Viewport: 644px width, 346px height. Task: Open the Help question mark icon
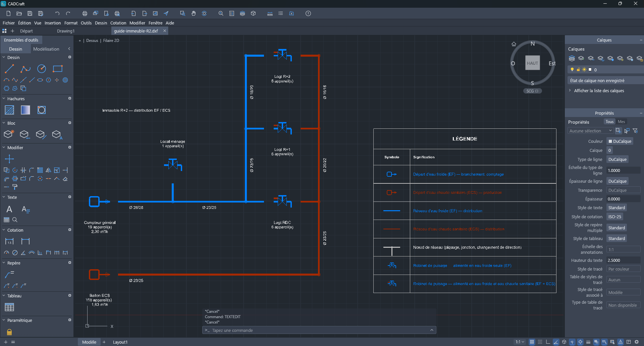(x=308, y=13)
